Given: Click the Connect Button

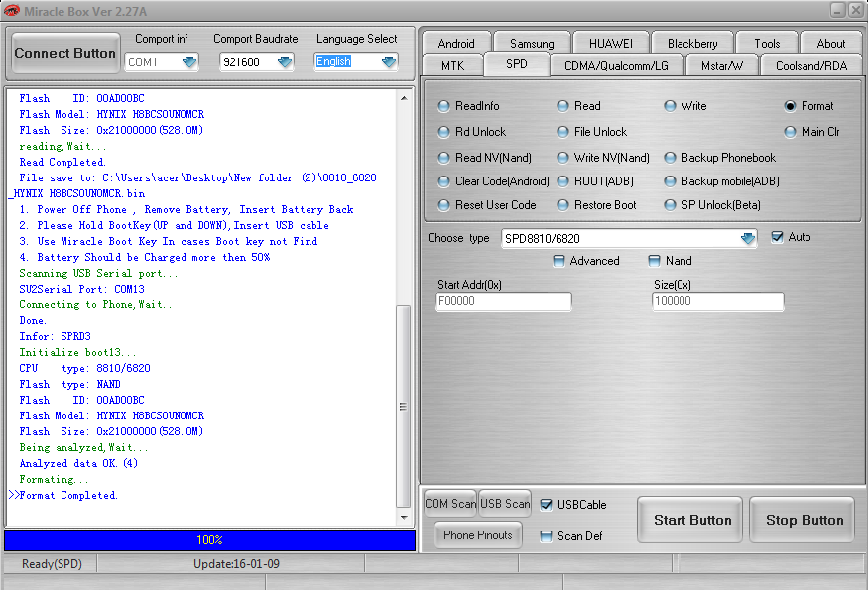Looking at the screenshot, I should [x=65, y=54].
